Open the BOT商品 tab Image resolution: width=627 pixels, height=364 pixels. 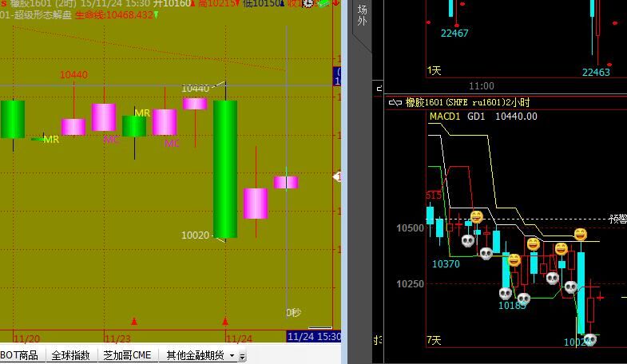pyautogui.click(x=19, y=355)
